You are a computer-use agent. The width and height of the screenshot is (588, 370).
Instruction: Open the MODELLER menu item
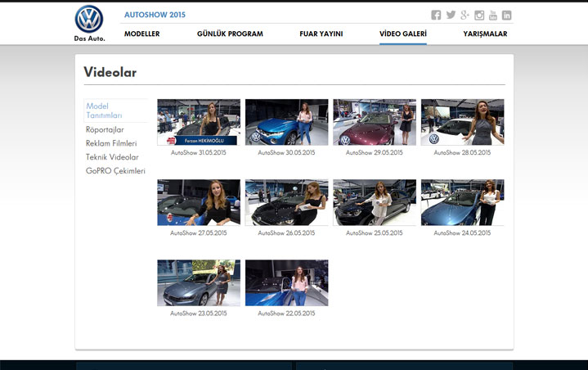coord(141,34)
